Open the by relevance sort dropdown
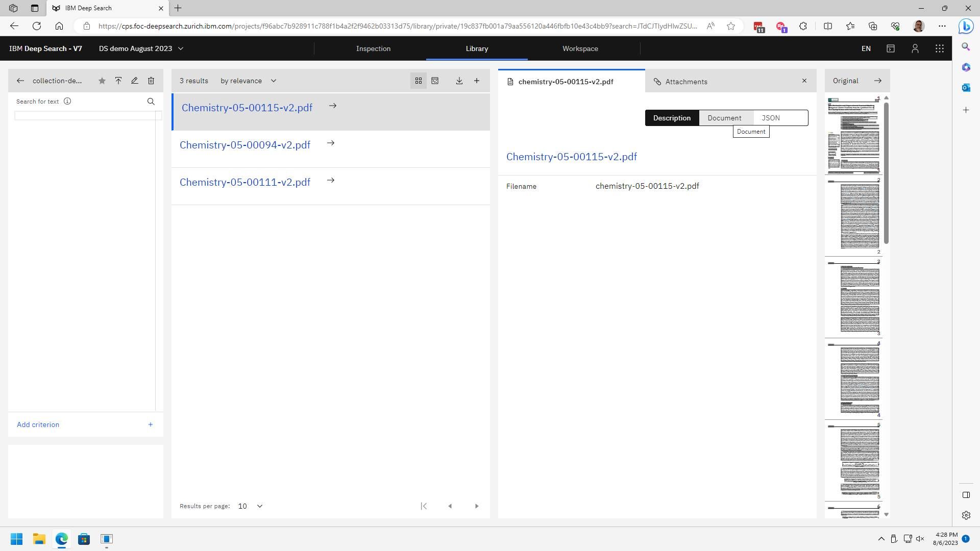The image size is (980, 551). coord(249,81)
